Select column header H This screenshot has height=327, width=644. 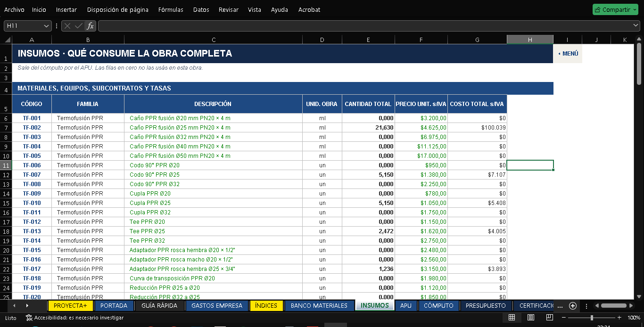click(530, 40)
